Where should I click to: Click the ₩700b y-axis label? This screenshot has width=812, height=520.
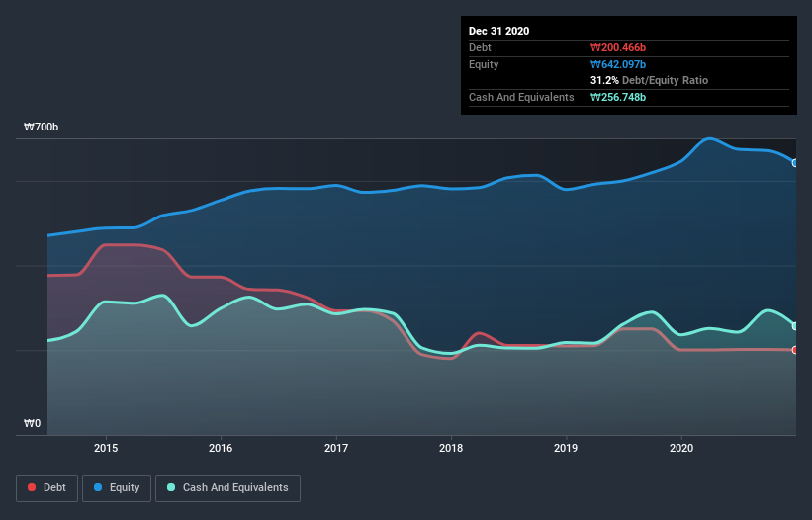[x=41, y=127]
